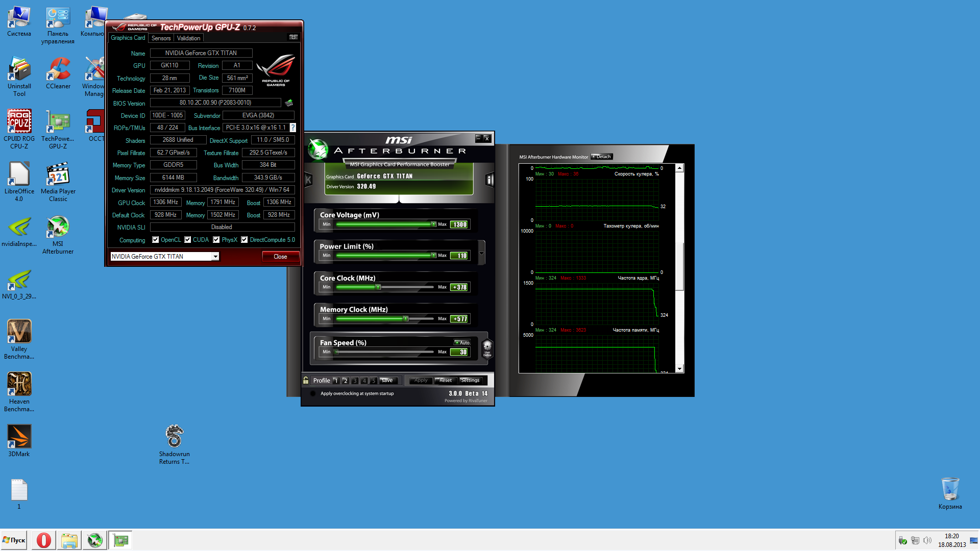This screenshot has width=980, height=551.
Task: Uncheck the OpenCL checkbox
Action: click(156, 240)
